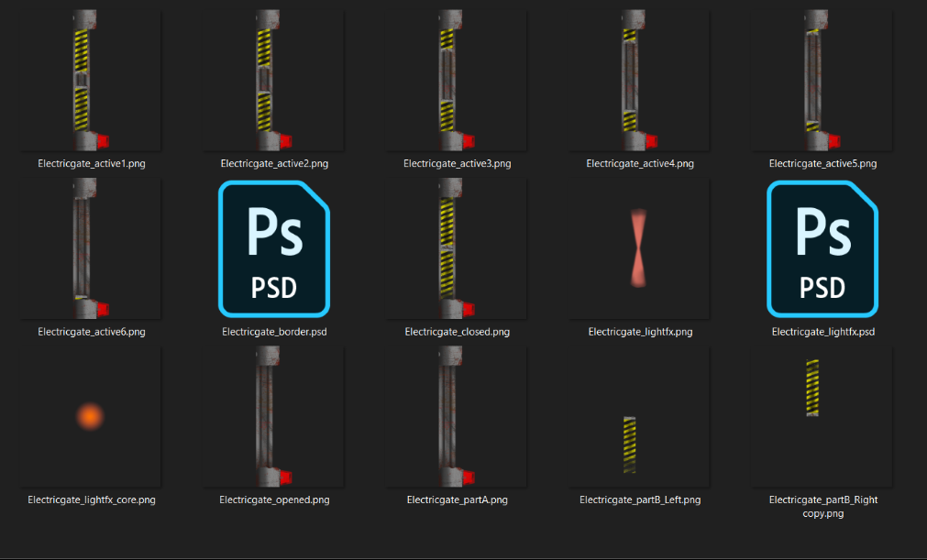
Task: Click the Electricgate_lightfx.psd file name label
Action: [823, 332]
